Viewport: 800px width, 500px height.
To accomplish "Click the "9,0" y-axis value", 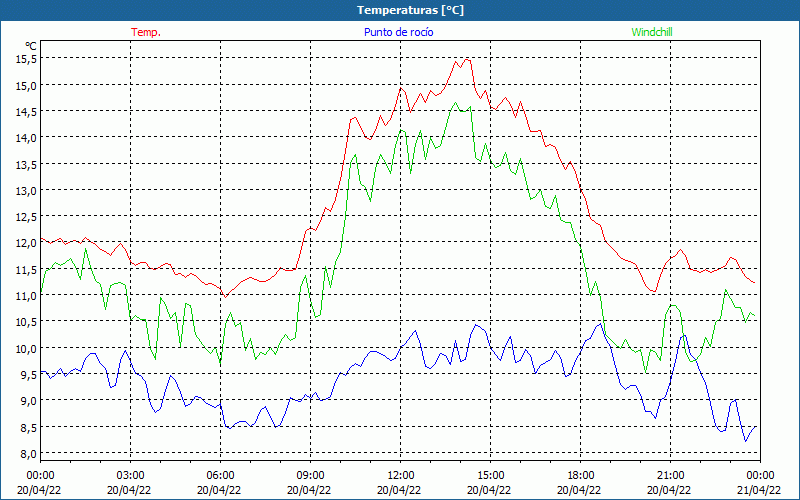I will coord(28,401).
